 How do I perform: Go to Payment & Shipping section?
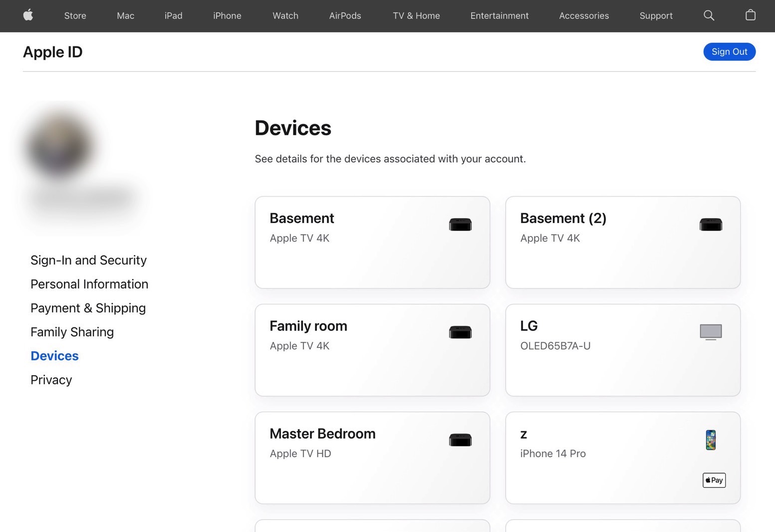(x=88, y=308)
